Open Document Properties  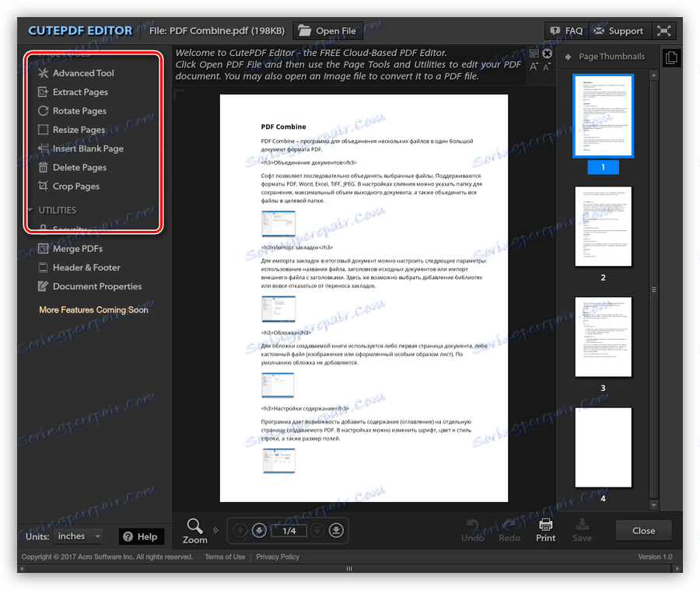click(89, 286)
